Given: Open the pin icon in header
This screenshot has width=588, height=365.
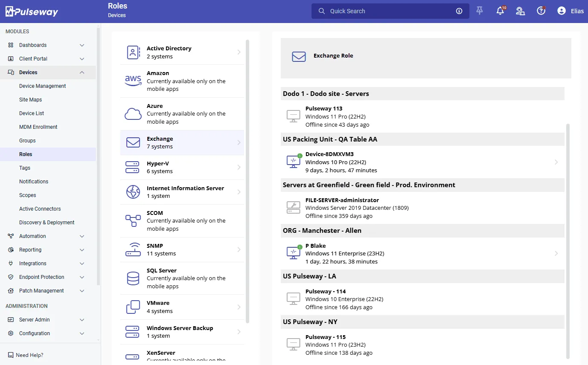Looking at the screenshot, I should [x=480, y=11].
